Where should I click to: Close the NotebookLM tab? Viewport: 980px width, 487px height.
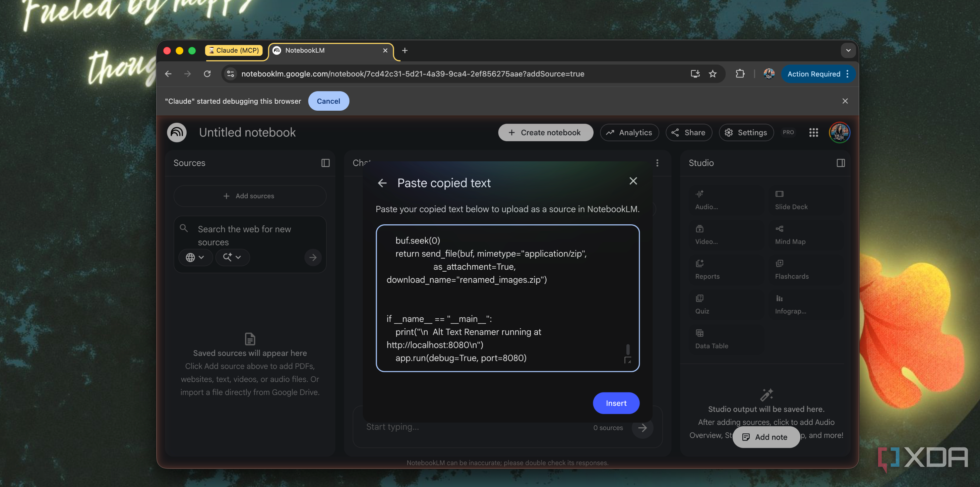[x=385, y=50]
